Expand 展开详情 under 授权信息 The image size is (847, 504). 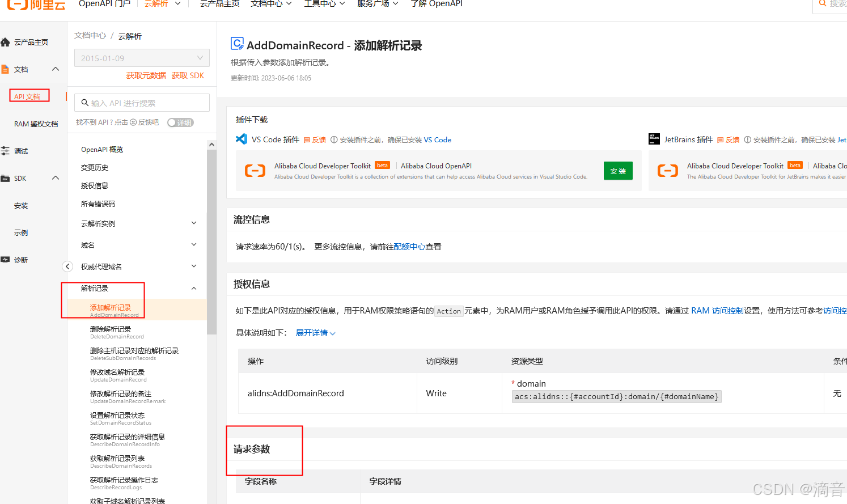[x=311, y=333]
